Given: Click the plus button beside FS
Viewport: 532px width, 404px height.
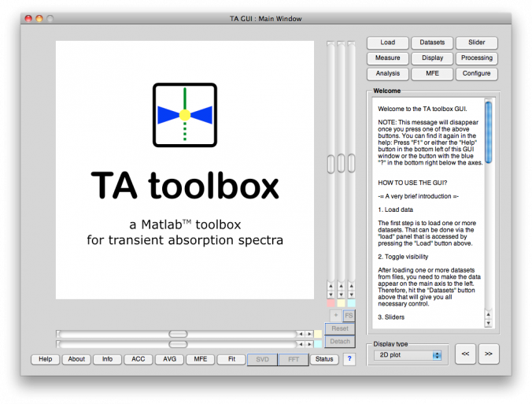Looking at the screenshot, I should click(x=336, y=315).
